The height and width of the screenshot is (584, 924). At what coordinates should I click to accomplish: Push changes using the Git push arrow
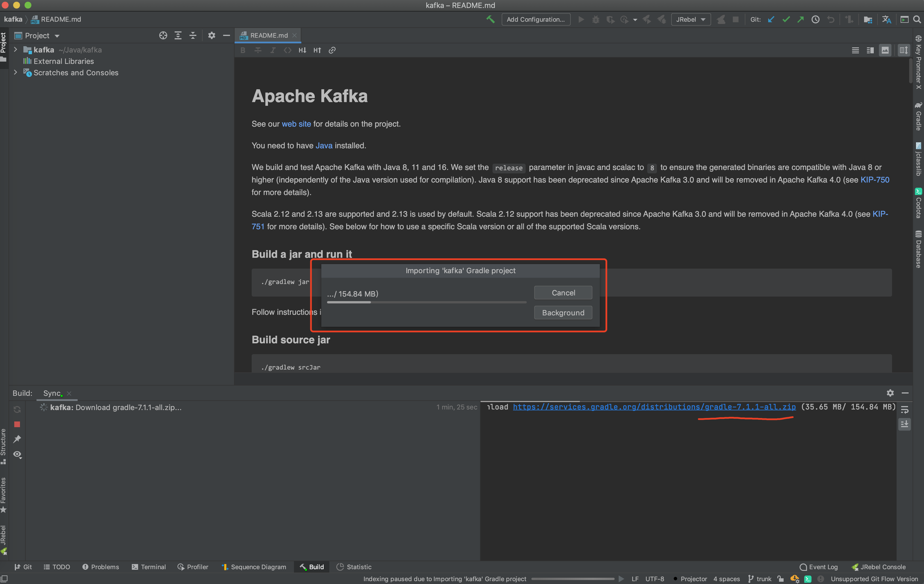tap(800, 19)
